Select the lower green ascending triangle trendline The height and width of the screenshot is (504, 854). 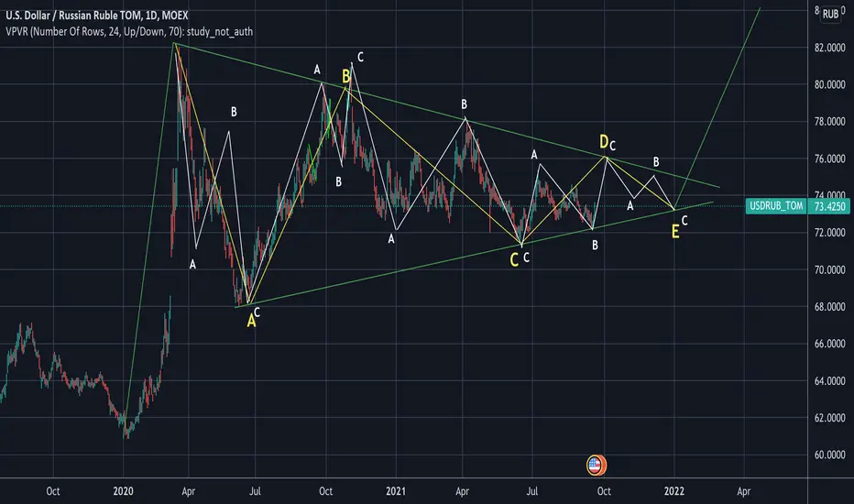click(x=474, y=255)
